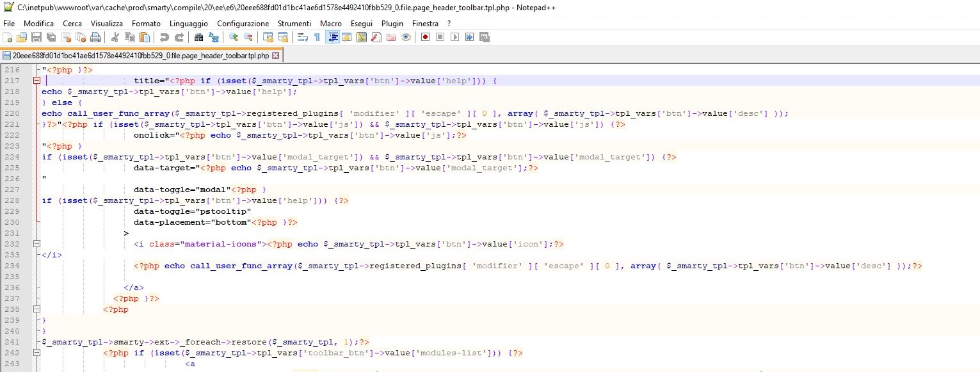Screen dimensions: 980x372
Task: Open the Macro menu
Action: pyautogui.click(x=331, y=24)
